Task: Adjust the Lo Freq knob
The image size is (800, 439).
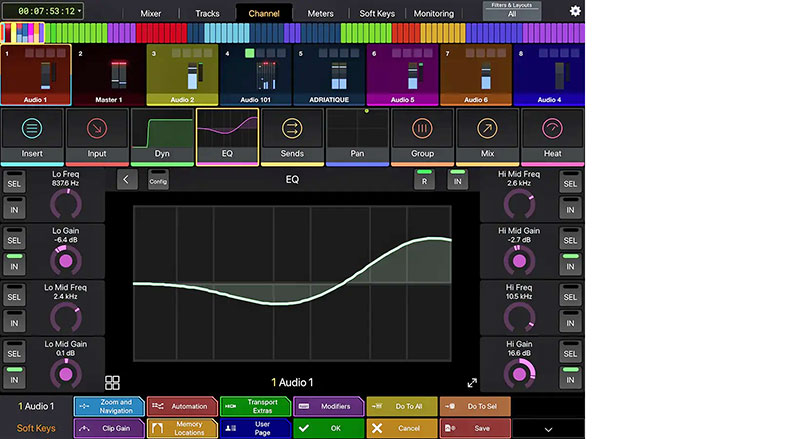Action: point(66,204)
